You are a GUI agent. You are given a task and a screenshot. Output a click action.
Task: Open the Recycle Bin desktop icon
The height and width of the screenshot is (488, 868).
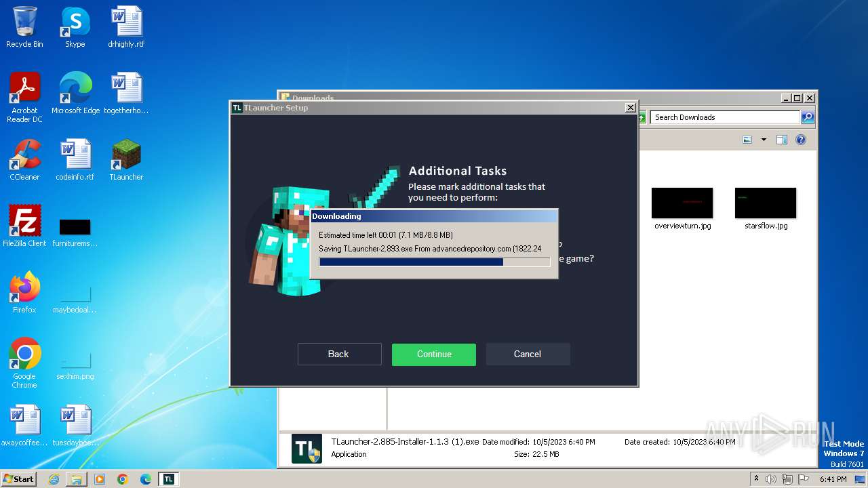click(24, 27)
